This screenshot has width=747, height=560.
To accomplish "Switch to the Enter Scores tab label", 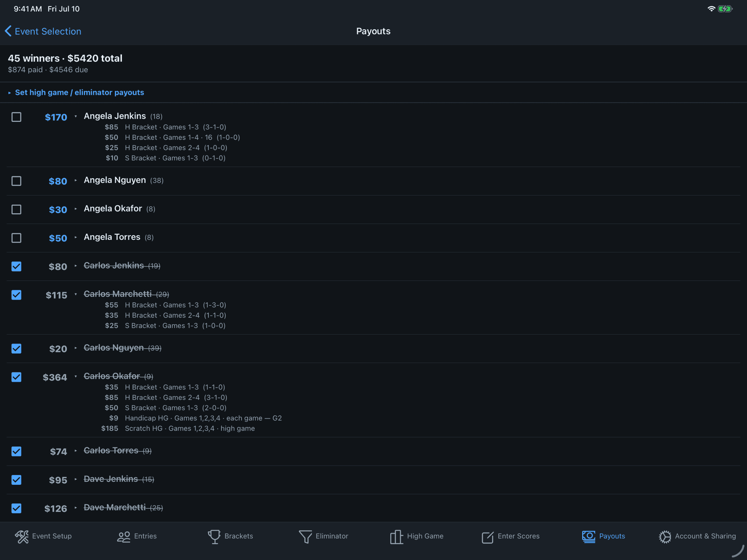I will pos(519,536).
